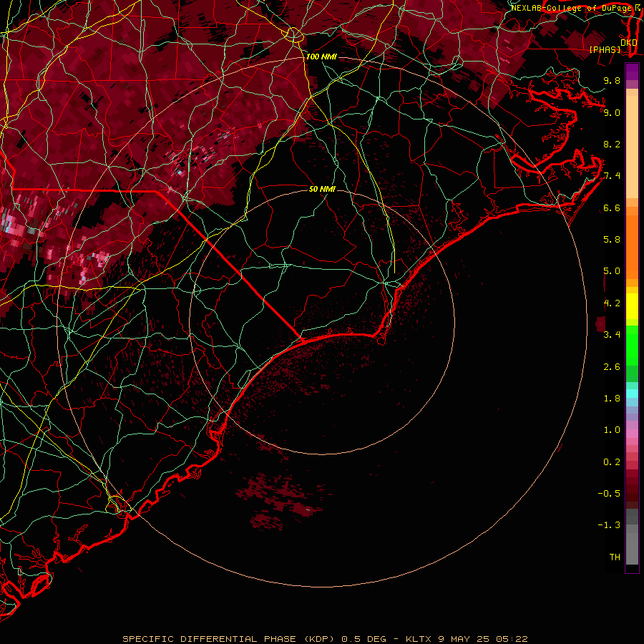Pick the purple swatch at legend top
This screenshot has width=644, height=644.
[632, 72]
